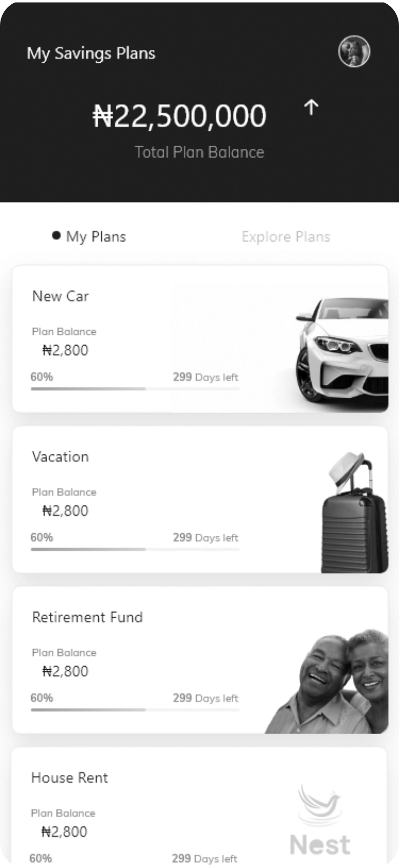
Task: Tap the upward arrow beside total balance
Action: click(311, 108)
